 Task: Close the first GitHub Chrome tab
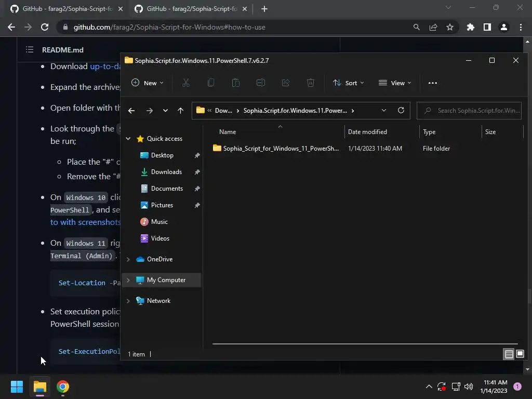point(121,9)
